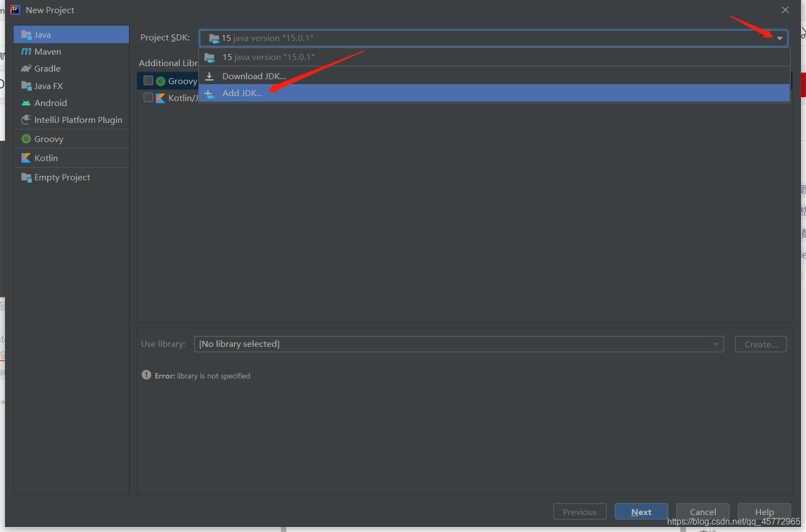Select Java FX project type
The width and height of the screenshot is (806, 532).
click(71, 86)
